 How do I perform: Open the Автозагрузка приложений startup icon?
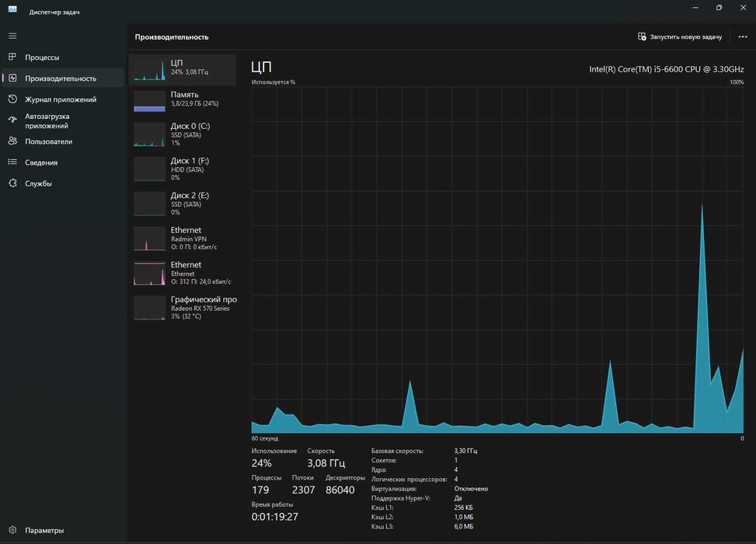[12, 120]
